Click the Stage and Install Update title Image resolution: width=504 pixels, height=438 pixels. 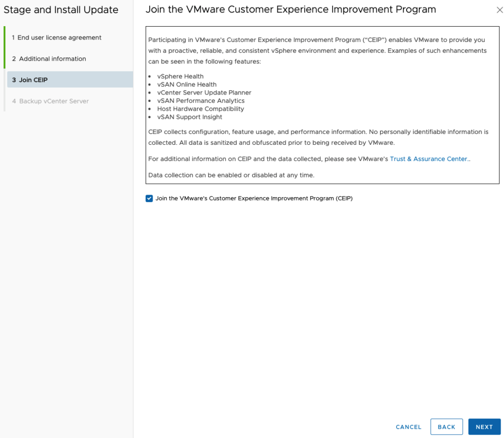tap(61, 10)
